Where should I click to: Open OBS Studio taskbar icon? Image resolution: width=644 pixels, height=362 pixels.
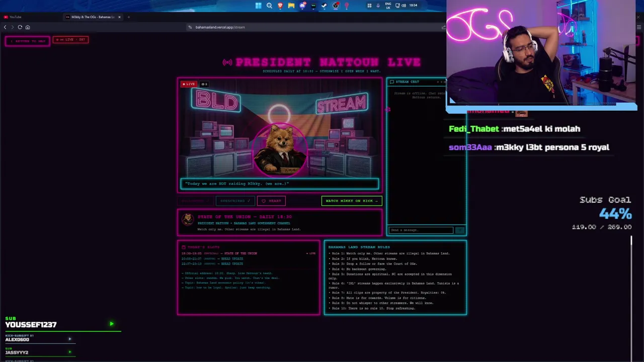[x=336, y=6]
